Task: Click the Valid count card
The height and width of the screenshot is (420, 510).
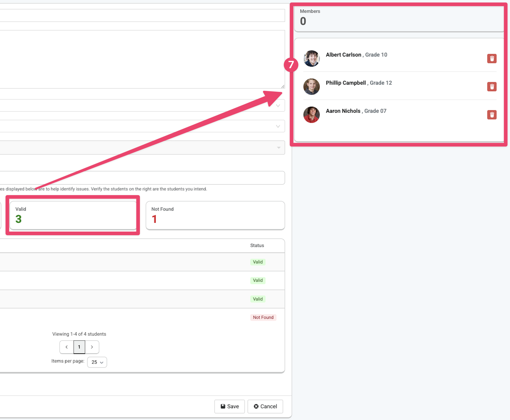Action: tap(73, 215)
